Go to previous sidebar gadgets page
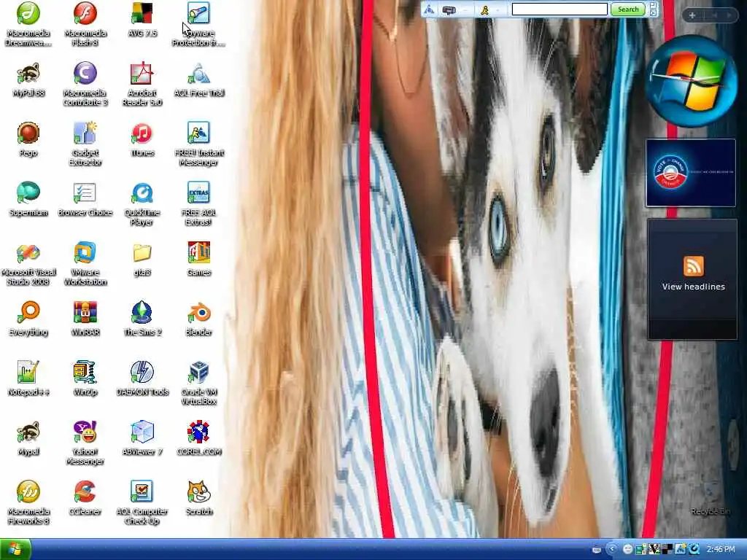Image resolution: width=747 pixels, height=560 pixels. tap(714, 15)
